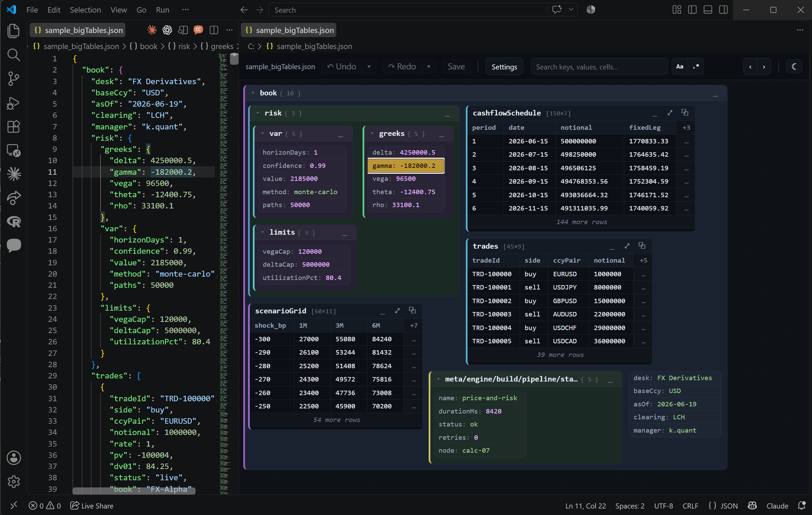Collapse the book node triangle
Image resolution: width=812 pixels, height=515 pixels.
click(253, 93)
